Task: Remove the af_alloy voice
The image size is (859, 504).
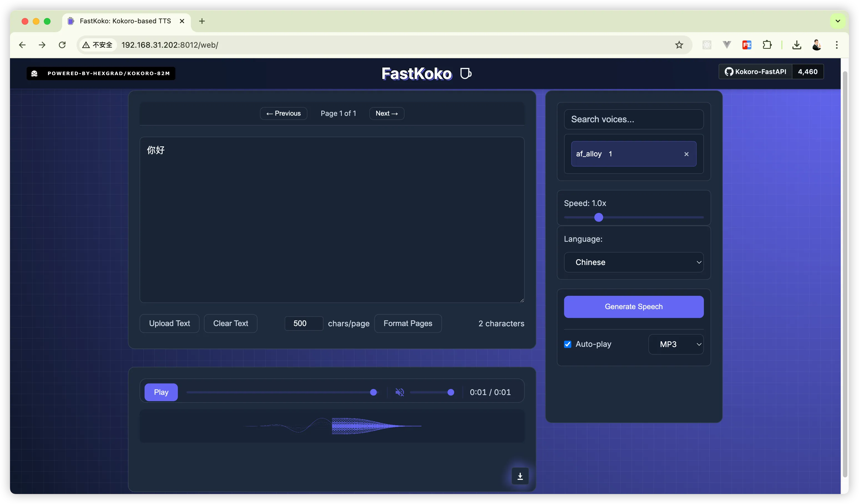Action: 686,154
